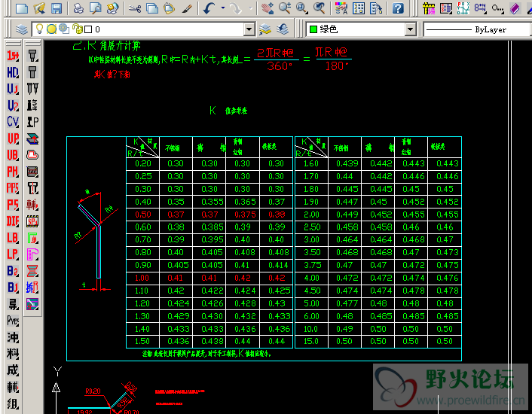Click the table cell '0.477'
Viewport: 532px width, 414px height.
[x=347, y=303]
